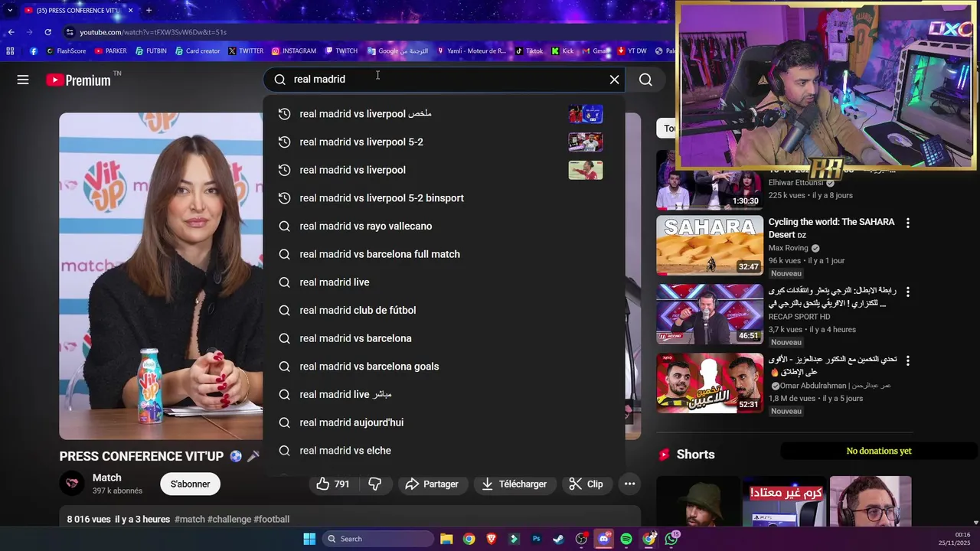Open a new browser tab with plus
The width and height of the screenshot is (980, 551).
[149, 10]
